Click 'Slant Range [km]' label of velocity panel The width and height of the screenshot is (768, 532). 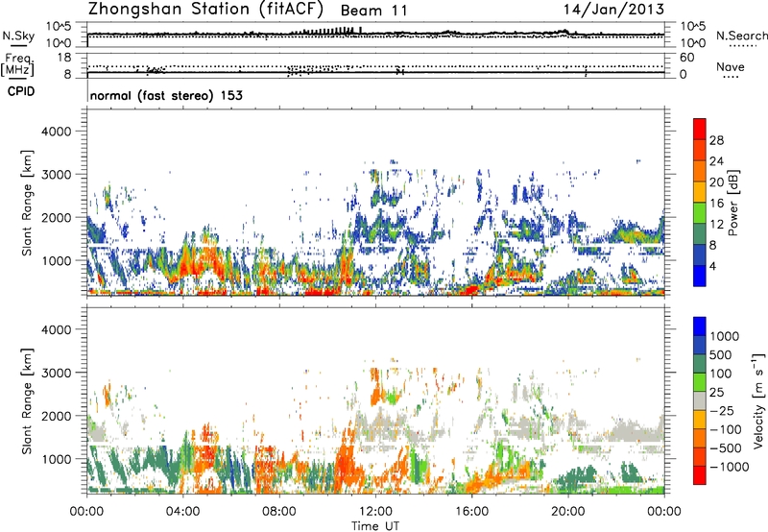[27, 400]
